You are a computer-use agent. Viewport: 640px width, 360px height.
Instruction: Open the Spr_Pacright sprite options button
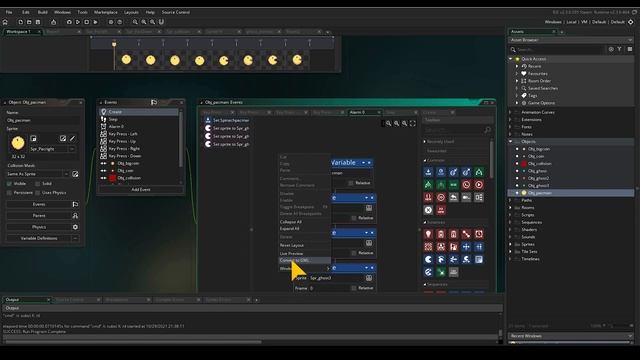pyautogui.click(x=72, y=149)
